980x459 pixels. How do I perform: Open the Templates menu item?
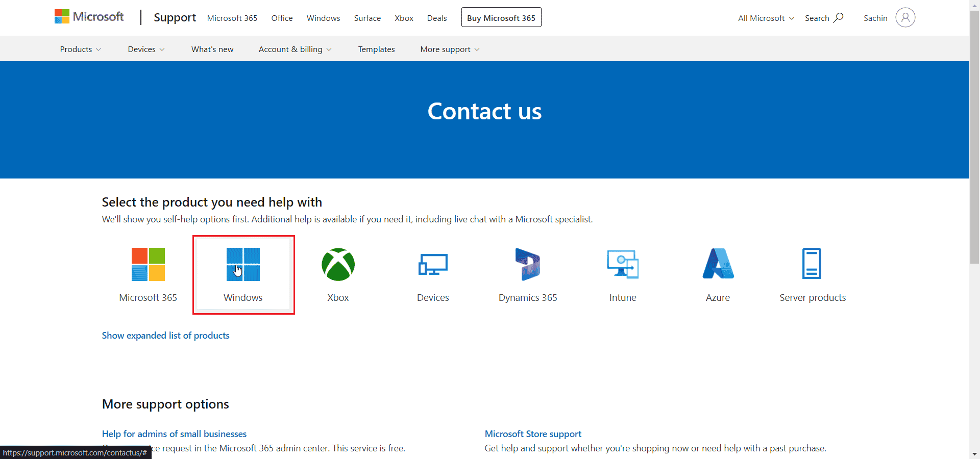377,49
